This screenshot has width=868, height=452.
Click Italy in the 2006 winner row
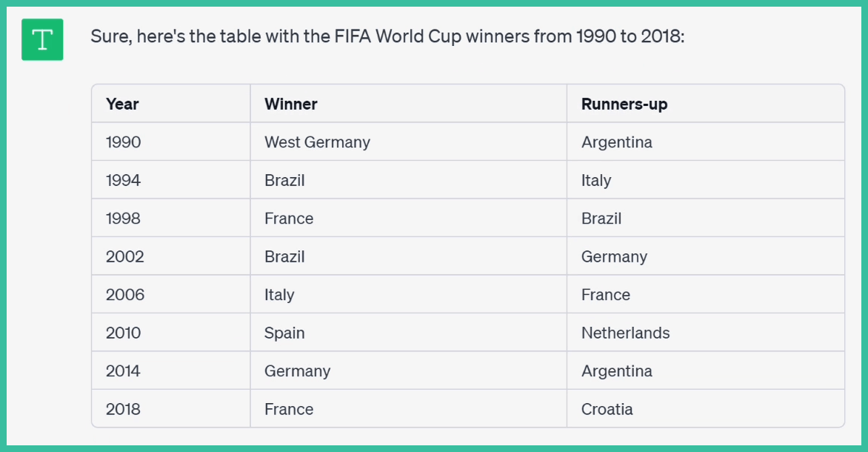pyautogui.click(x=279, y=295)
